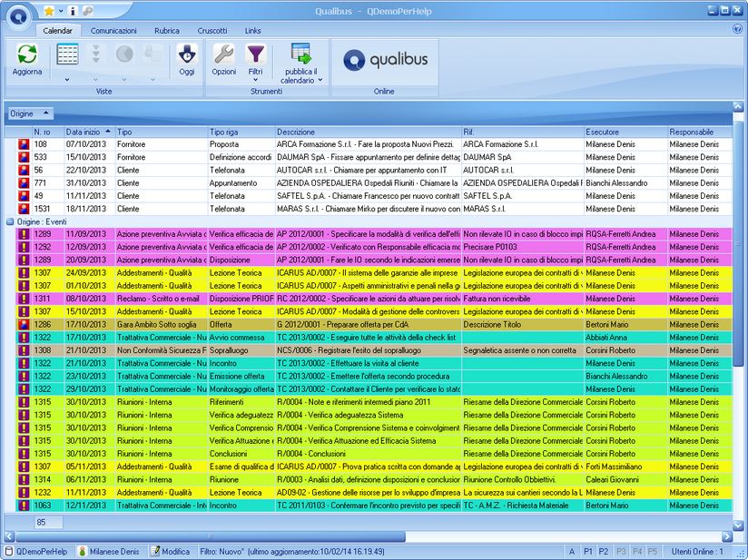Image resolution: width=748 pixels, height=560 pixels.
Task: Click the vertical scrollbar down arrow
Action: pyautogui.click(x=738, y=526)
